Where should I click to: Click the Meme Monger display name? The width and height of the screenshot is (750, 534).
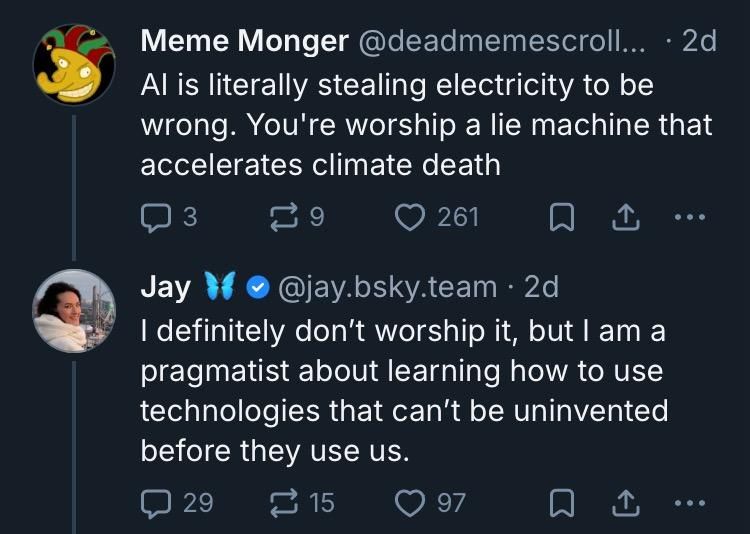244,42
